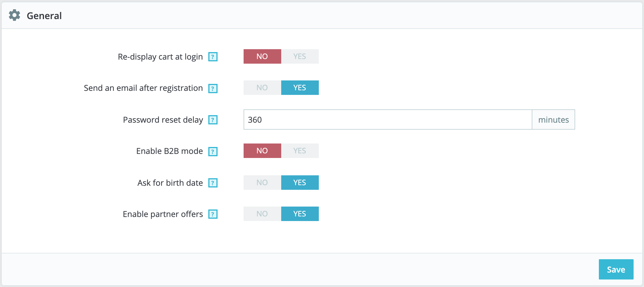Open help for Send an email after registration
644x287 pixels.
pos(213,89)
